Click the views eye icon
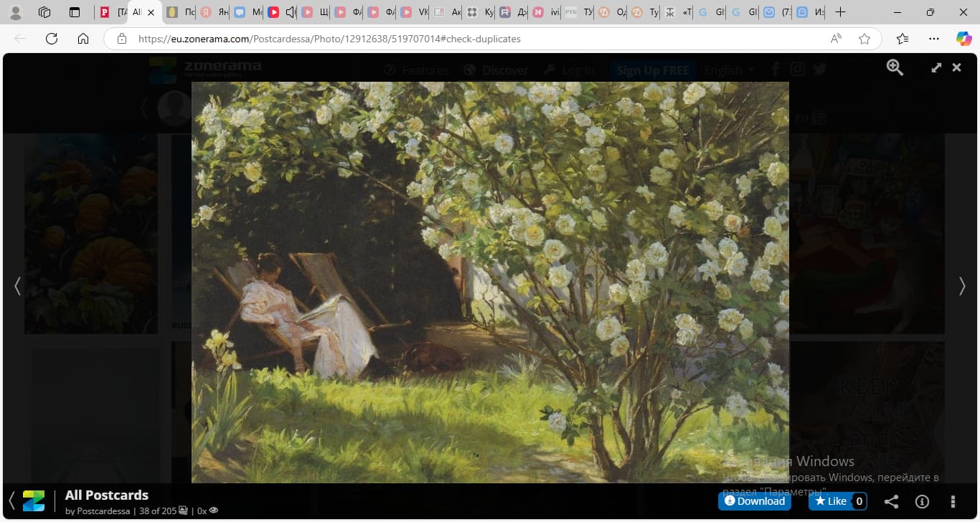 (x=213, y=511)
